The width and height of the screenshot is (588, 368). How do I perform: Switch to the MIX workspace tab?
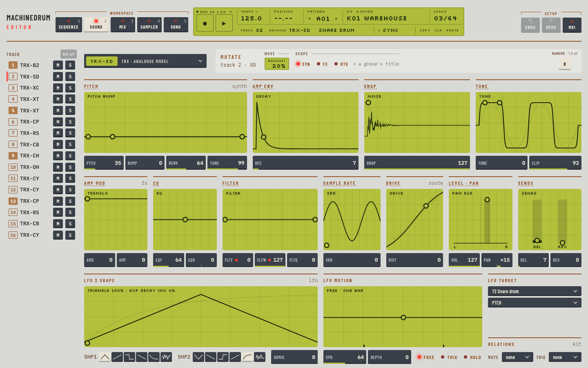pos(122,25)
